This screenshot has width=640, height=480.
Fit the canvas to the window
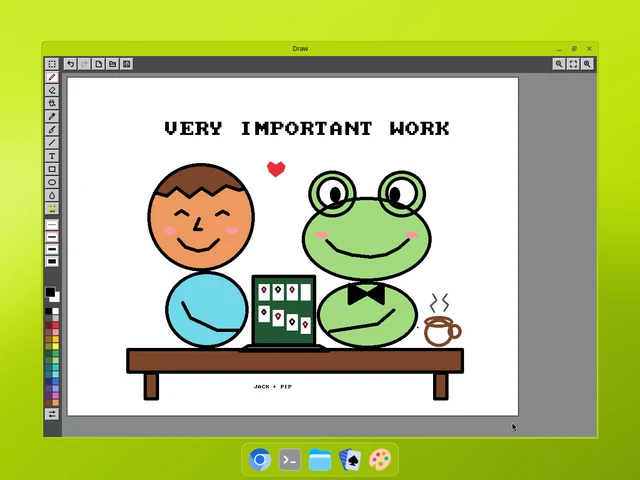pyautogui.click(x=573, y=64)
